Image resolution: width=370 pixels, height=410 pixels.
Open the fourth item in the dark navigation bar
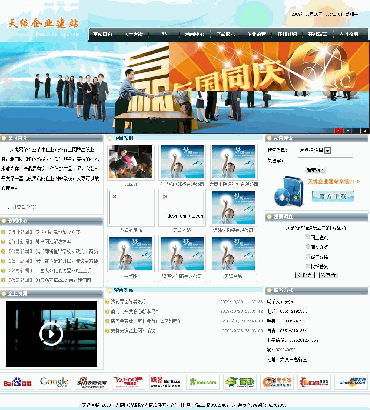(195, 34)
